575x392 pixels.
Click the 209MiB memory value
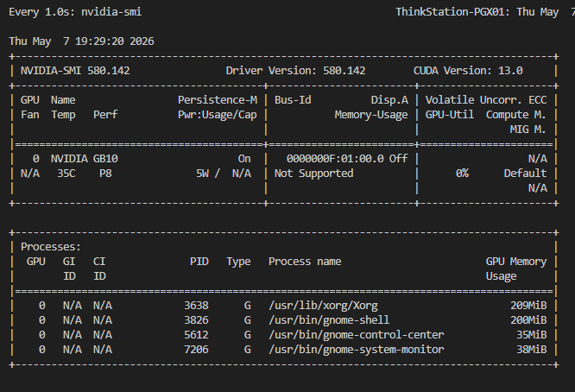[528, 305]
